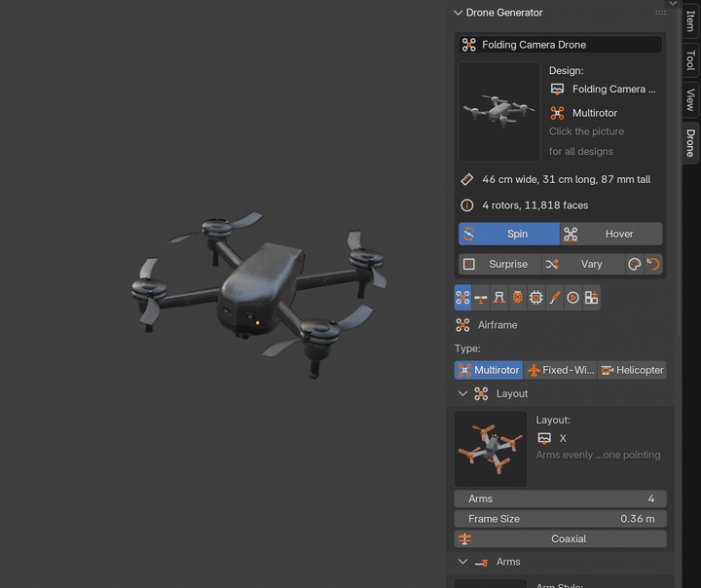Open the animation play tab icon
The height and width of the screenshot is (588, 701).
click(572, 297)
